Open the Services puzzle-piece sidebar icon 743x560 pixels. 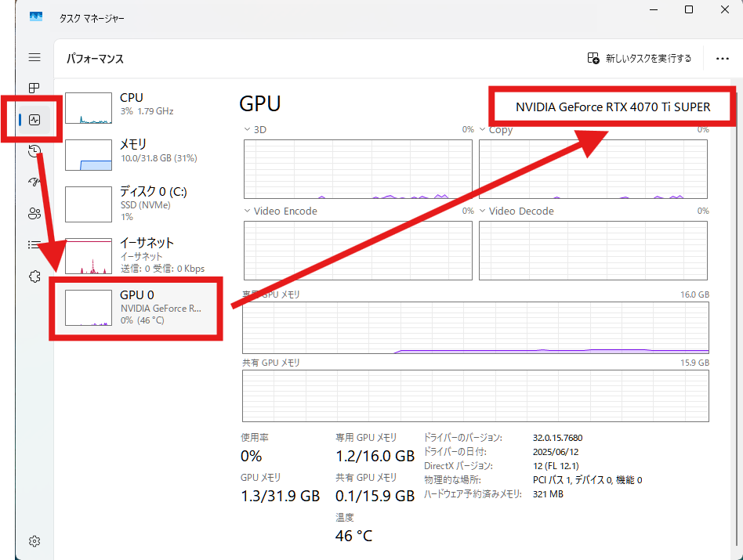[x=34, y=276]
